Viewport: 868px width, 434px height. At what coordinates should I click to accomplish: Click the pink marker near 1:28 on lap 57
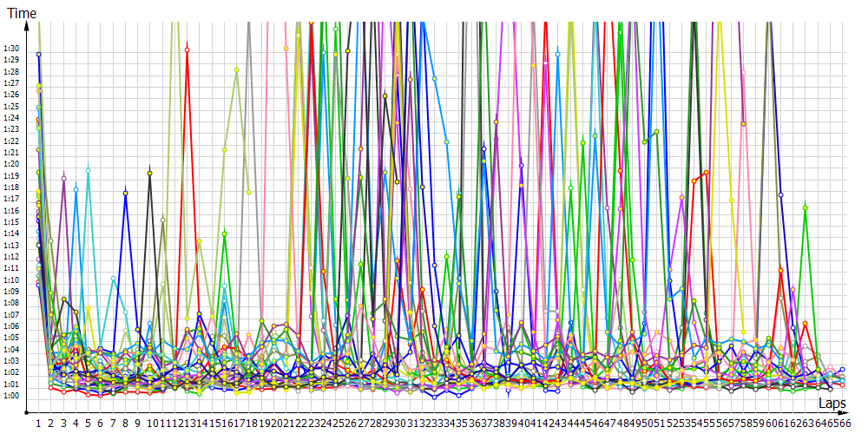click(x=744, y=72)
